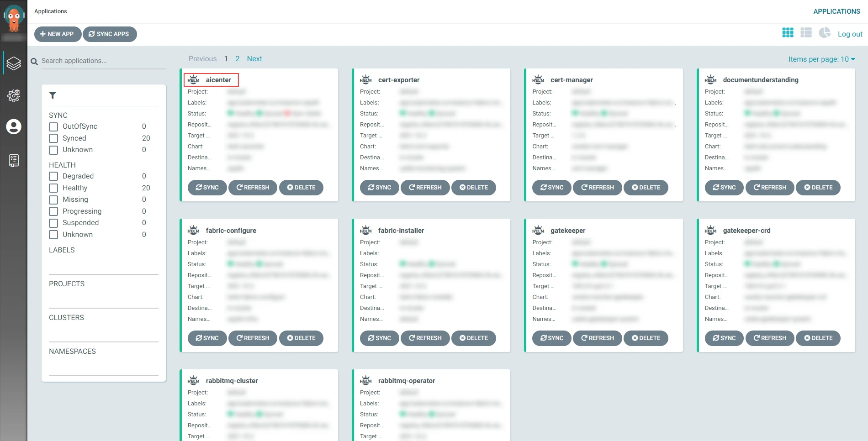Check the Missing health filter
868x441 pixels.
[53, 199]
